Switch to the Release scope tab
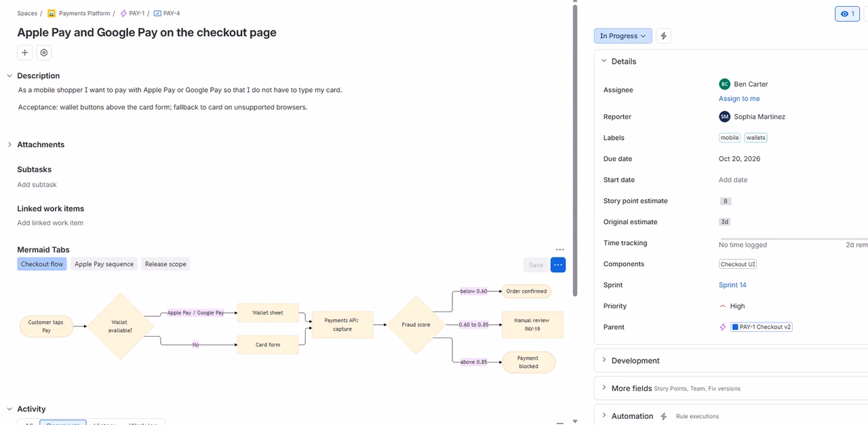The width and height of the screenshot is (868, 425). click(165, 264)
